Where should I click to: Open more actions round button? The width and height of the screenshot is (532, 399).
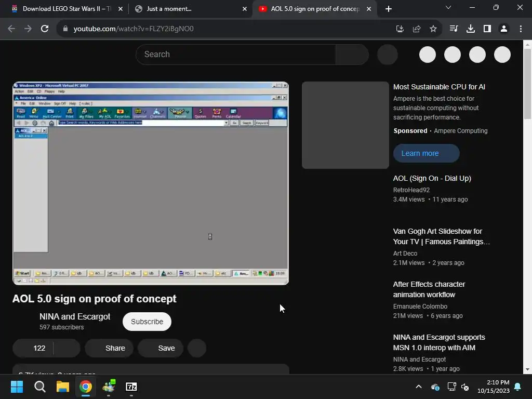tap(197, 348)
